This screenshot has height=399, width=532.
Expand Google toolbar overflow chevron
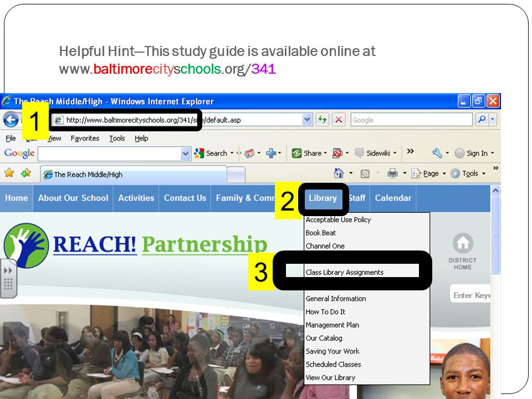(410, 151)
